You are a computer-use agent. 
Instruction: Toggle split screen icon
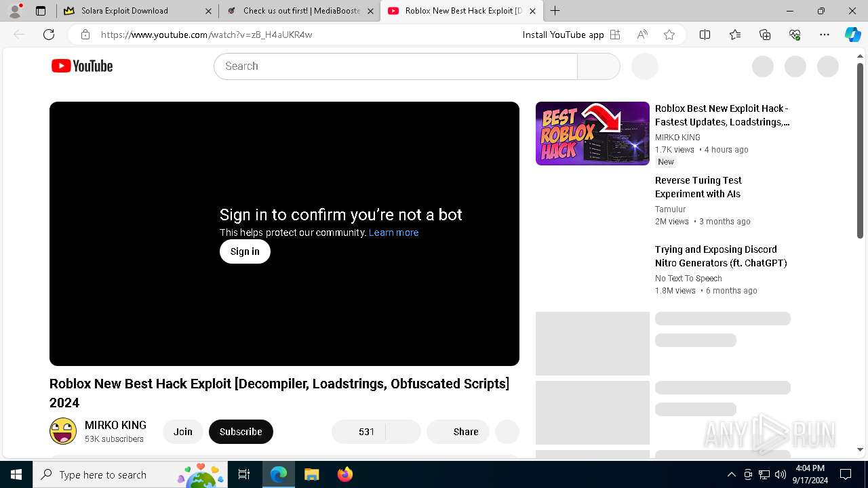click(x=705, y=35)
